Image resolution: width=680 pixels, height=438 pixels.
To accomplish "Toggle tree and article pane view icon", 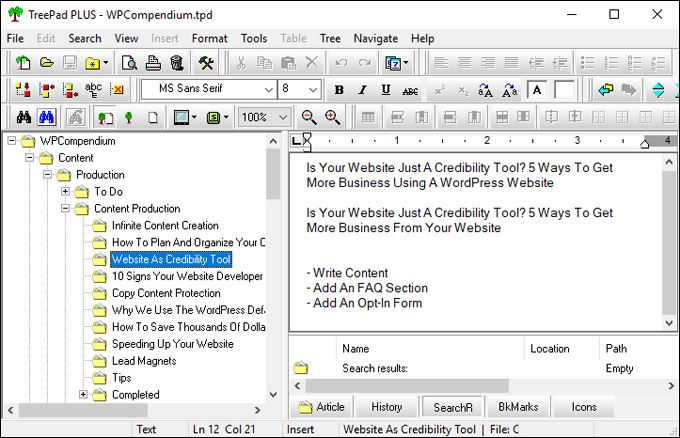I will (x=105, y=118).
